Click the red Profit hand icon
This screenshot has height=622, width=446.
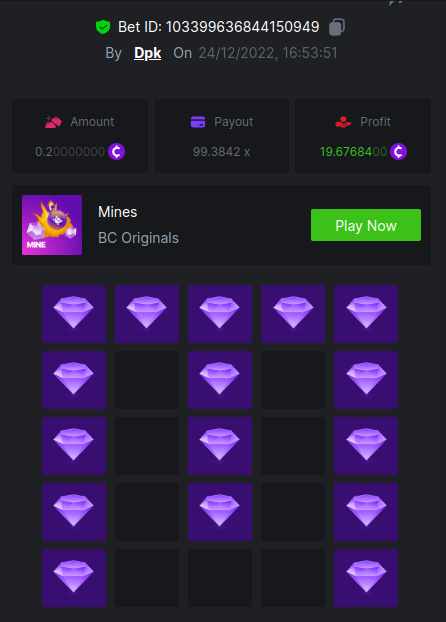(x=343, y=122)
